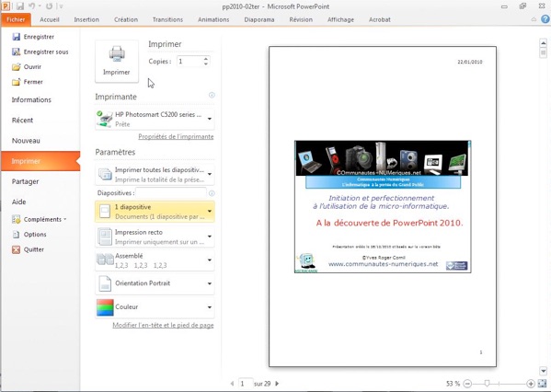Image resolution: width=551 pixels, height=392 pixels.
Task: Click the printer info icon beside Imprimante
Action: click(212, 95)
